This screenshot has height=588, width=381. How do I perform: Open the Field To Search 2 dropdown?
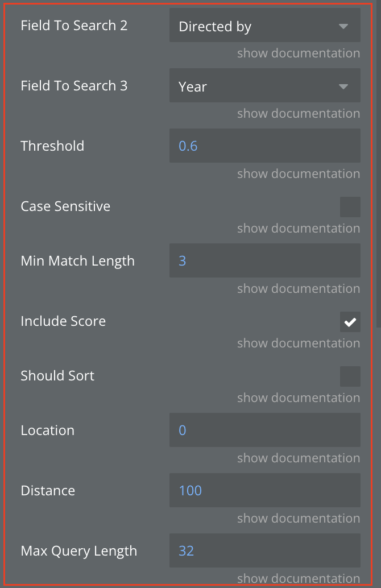264,27
